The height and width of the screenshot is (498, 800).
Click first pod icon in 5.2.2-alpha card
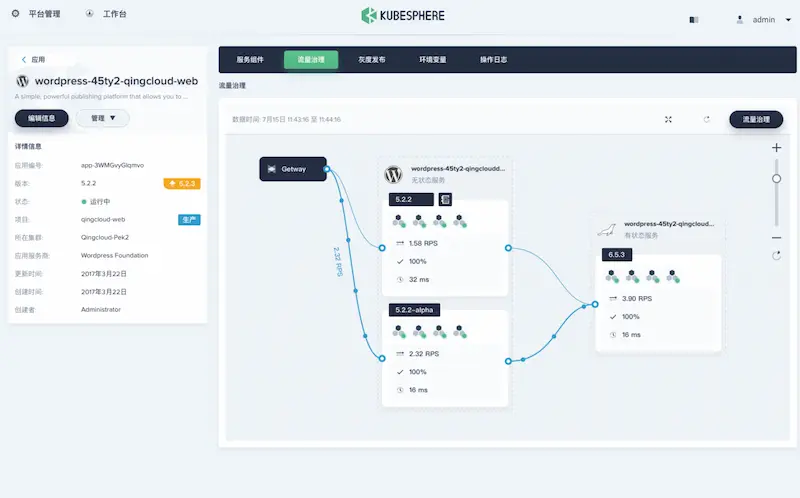click(399, 332)
